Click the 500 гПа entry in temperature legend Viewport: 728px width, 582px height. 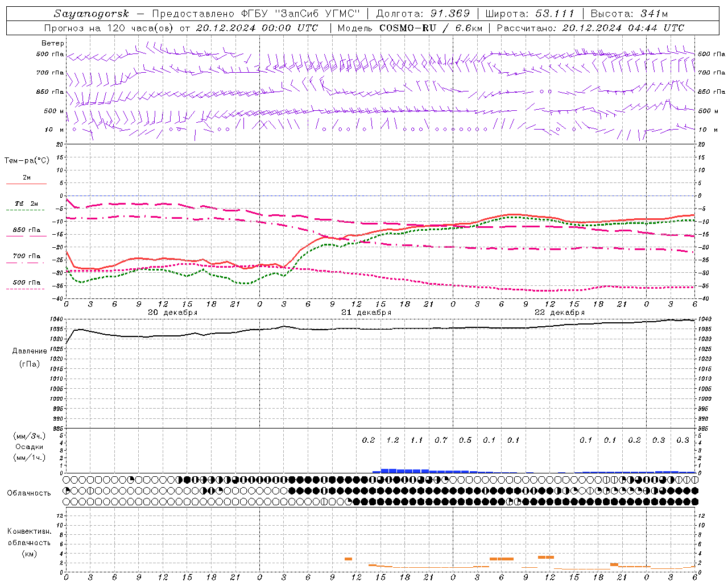(27, 282)
